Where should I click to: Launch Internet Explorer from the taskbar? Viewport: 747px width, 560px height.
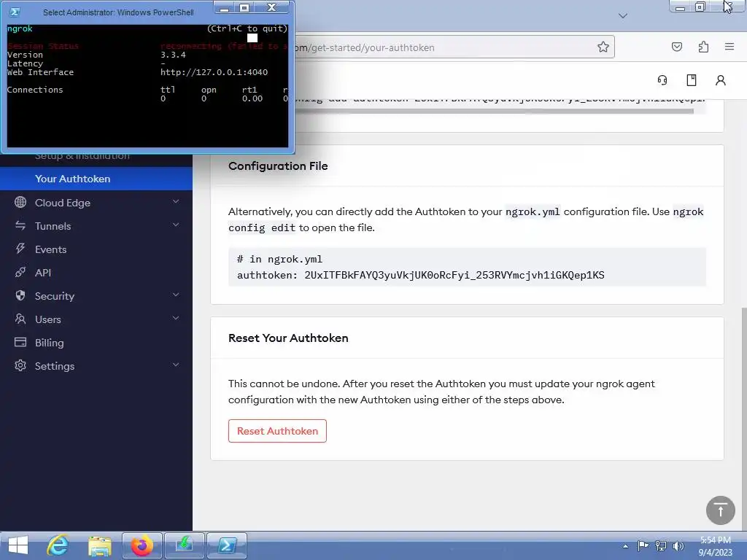(x=58, y=545)
